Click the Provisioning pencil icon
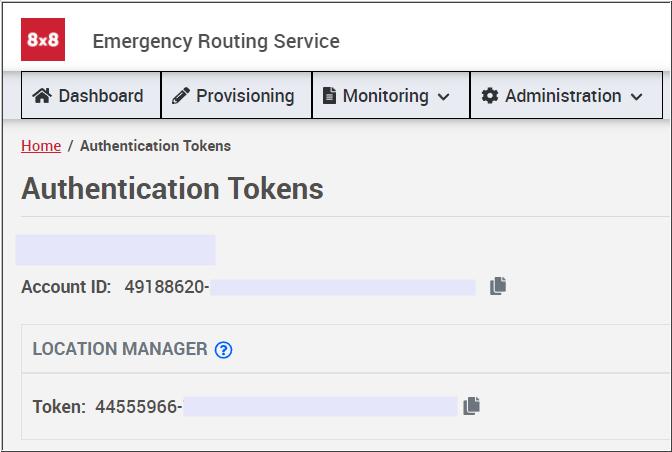Screen dimensions: 672x452 pos(181,96)
